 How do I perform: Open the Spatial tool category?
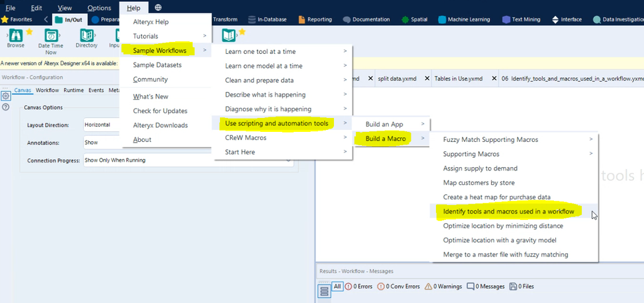pyautogui.click(x=415, y=19)
